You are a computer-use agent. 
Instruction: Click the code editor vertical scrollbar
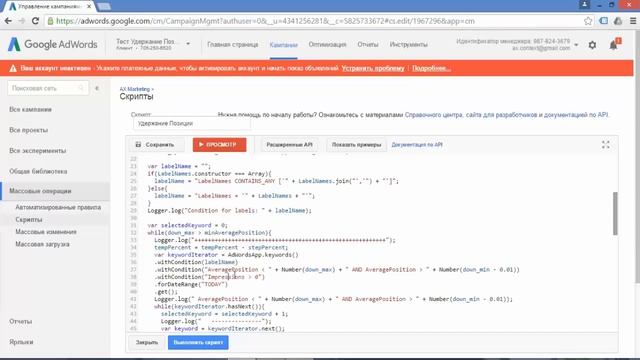(615, 213)
